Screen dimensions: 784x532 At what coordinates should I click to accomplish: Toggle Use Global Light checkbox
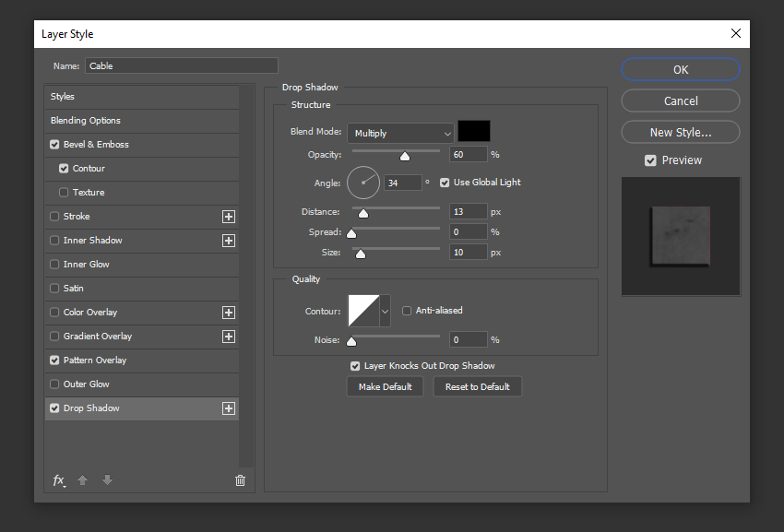(445, 183)
